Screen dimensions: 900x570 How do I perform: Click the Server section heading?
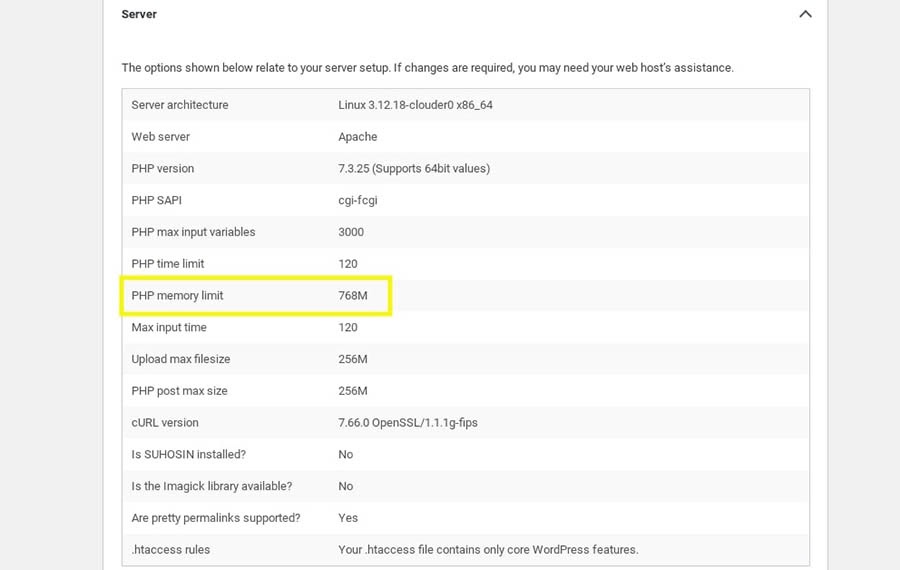pyautogui.click(x=139, y=15)
